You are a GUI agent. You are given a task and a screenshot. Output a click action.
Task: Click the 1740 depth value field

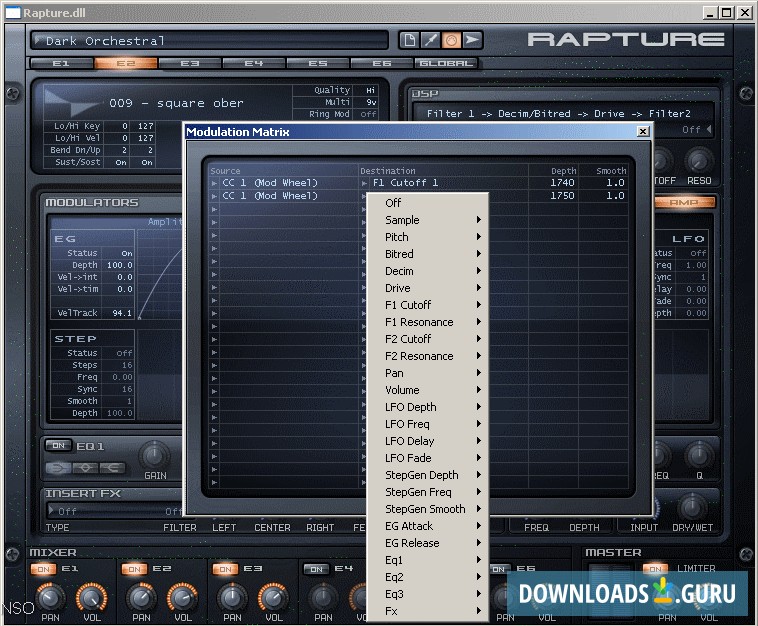561,183
